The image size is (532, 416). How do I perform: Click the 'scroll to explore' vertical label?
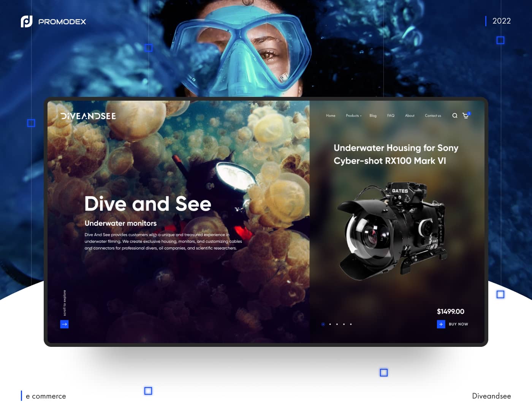coord(65,303)
